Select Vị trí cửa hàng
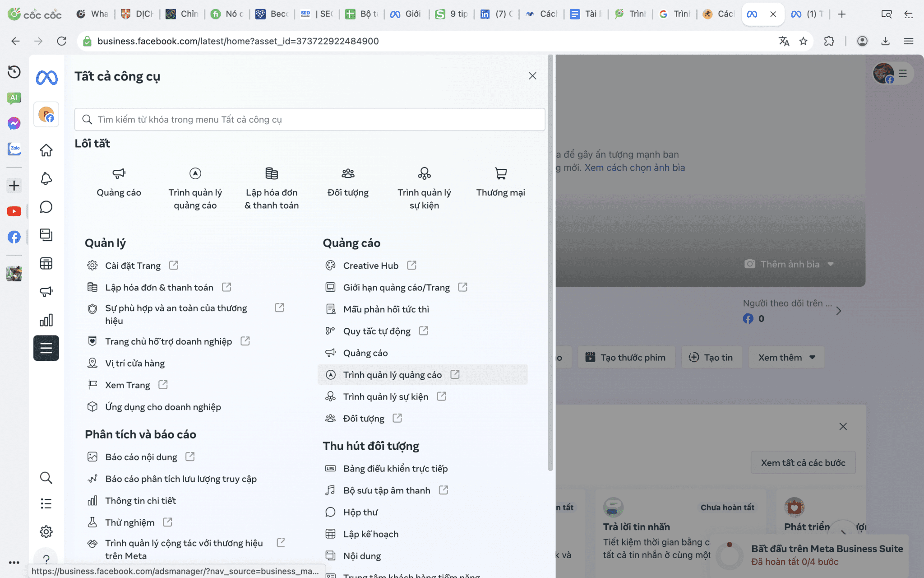 (135, 363)
